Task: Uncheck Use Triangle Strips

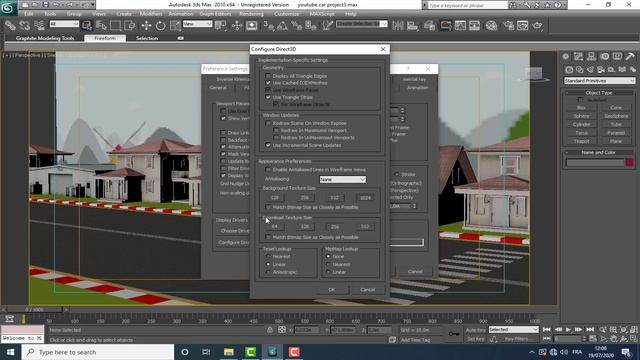Action: point(268,97)
